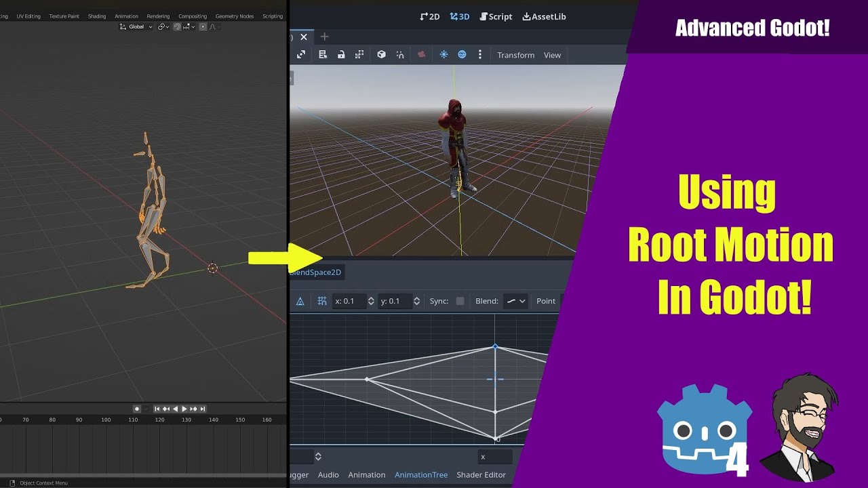Open the Global transform orientation dropdown
The image size is (868, 488).
(x=136, y=27)
